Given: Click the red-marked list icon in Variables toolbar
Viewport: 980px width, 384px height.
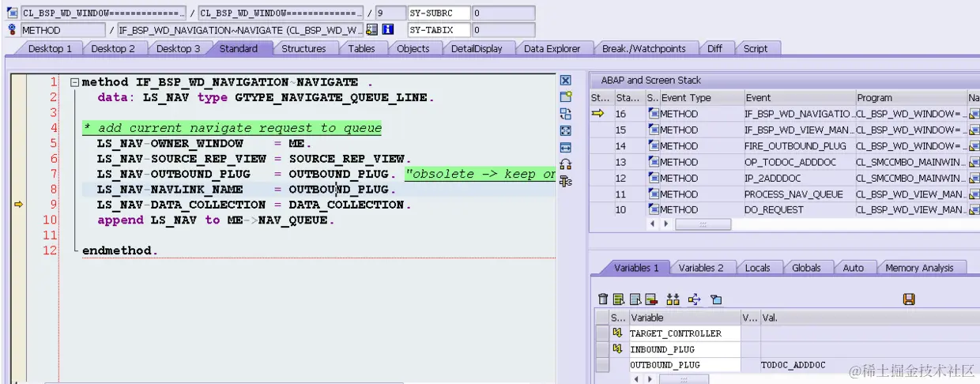Looking at the screenshot, I should (650, 299).
